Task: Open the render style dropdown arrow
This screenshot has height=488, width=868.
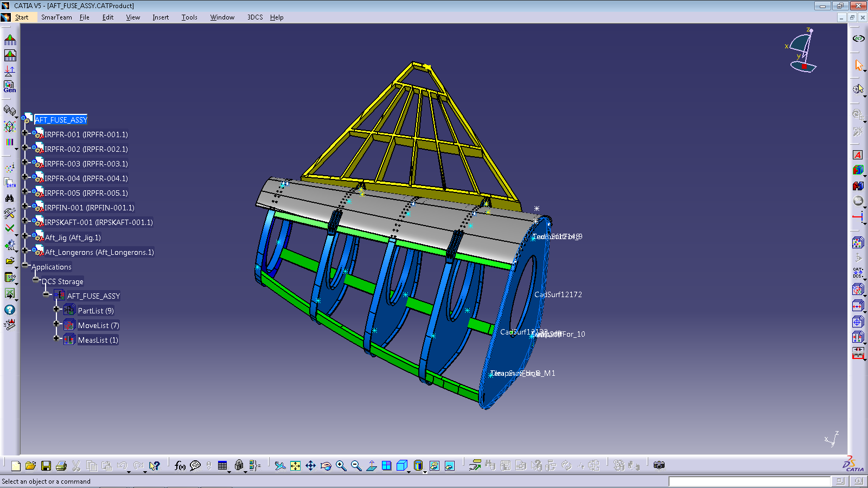Action: 425,471
